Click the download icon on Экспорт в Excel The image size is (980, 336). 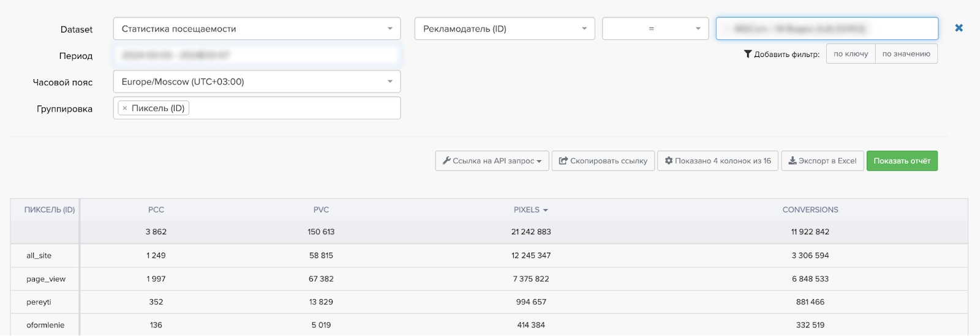tap(792, 161)
